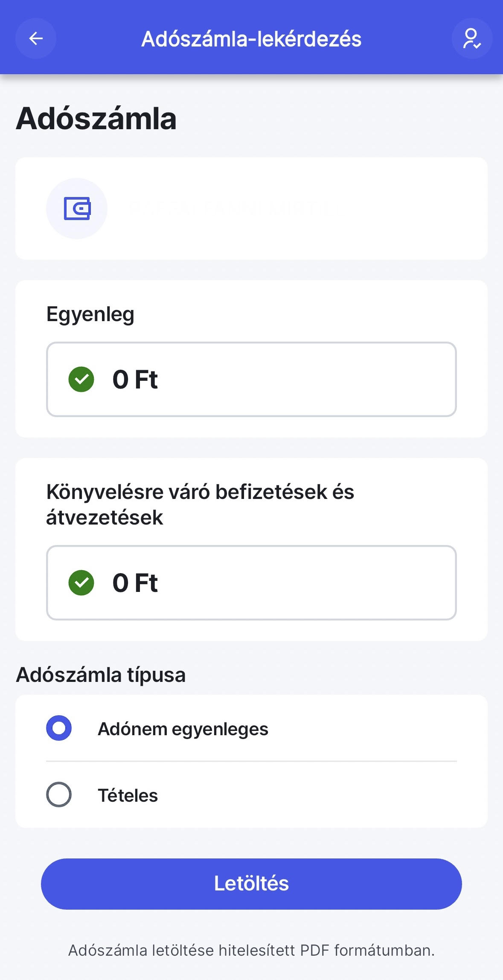
Task: Go back using the header arrow icon
Action: (x=36, y=38)
